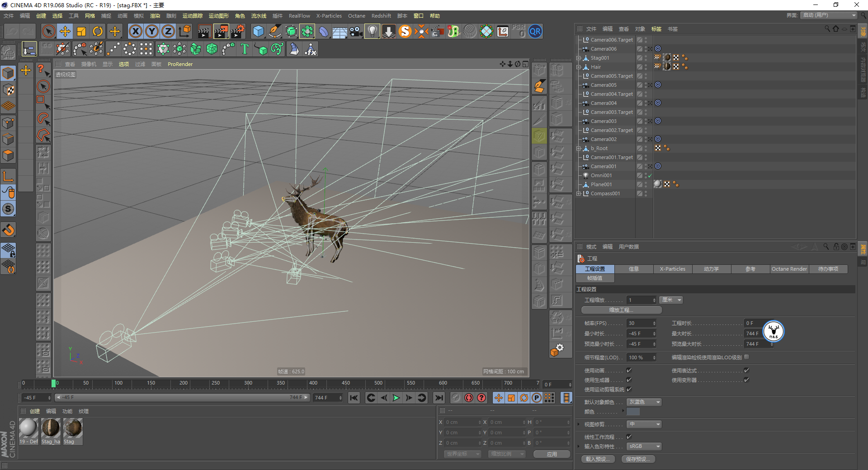Enable the render LOD checkbox
Image resolution: width=868 pixels, height=470 pixels.
(x=747, y=357)
